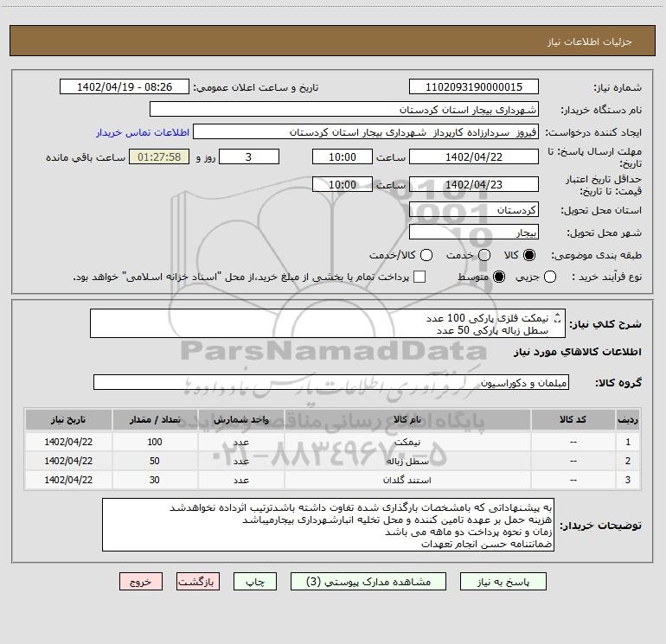Select the جزیی purchase type radio
Viewport: 666px width, 644px height.
pyautogui.click(x=550, y=277)
